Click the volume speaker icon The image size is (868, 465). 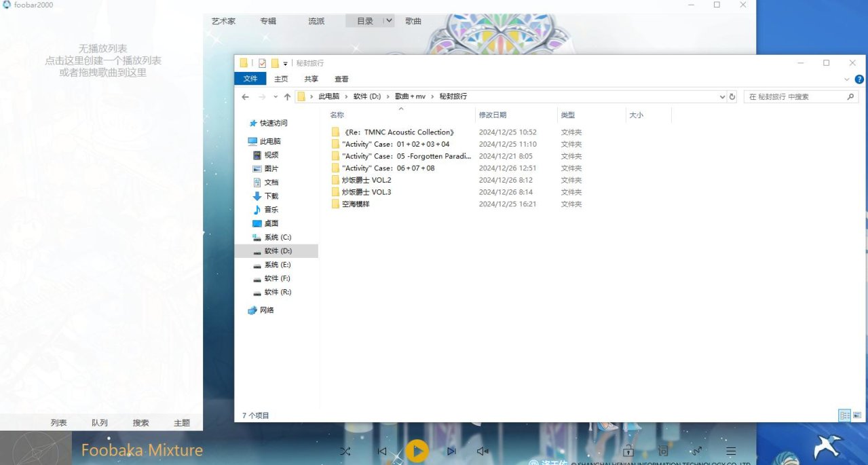tap(483, 451)
